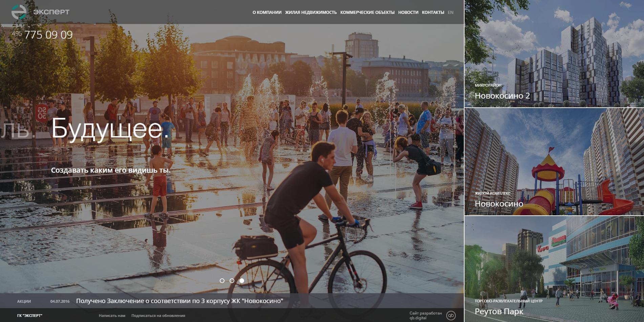The image size is (644, 322).
Task: Select the third slide indicator dot
Action: pyautogui.click(x=242, y=281)
